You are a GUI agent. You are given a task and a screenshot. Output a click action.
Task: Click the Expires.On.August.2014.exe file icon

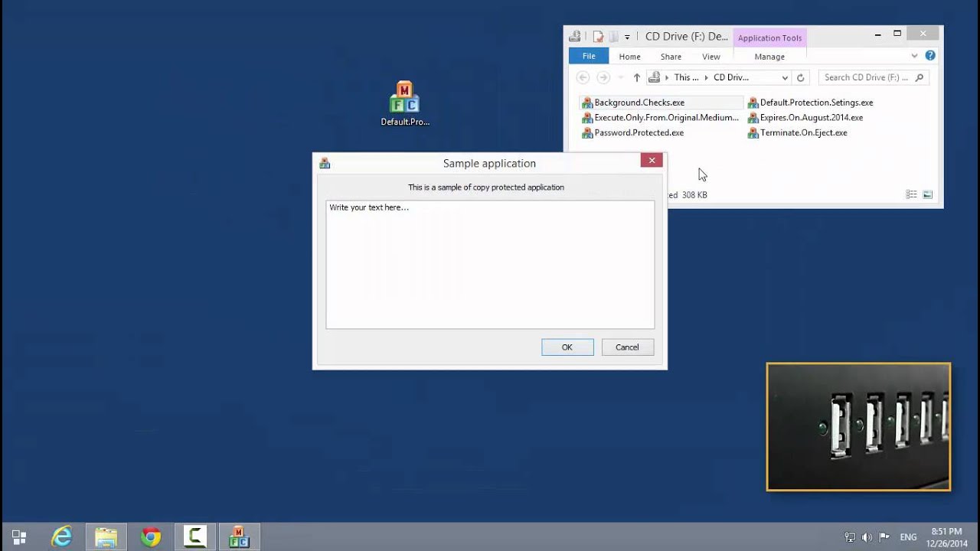[x=753, y=118]
